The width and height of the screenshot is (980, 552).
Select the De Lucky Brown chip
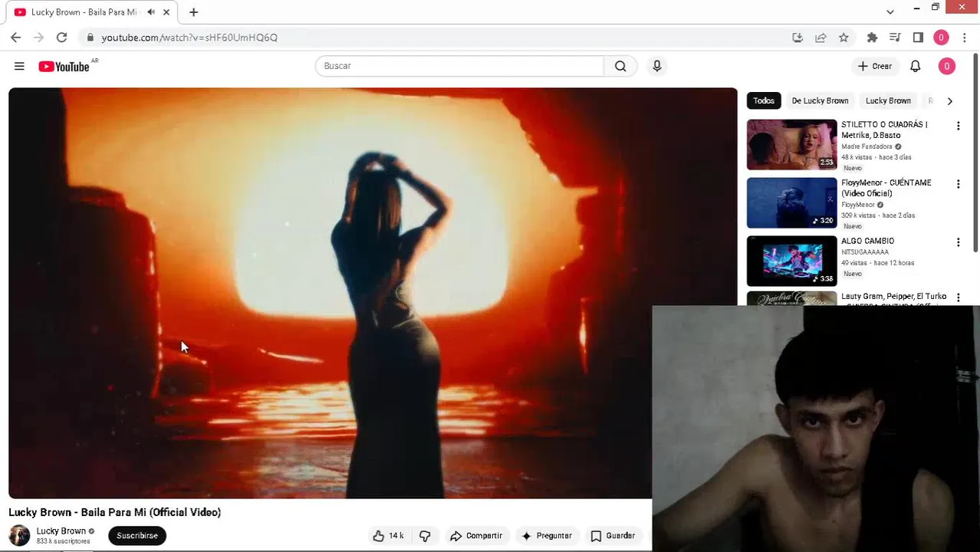820,100
